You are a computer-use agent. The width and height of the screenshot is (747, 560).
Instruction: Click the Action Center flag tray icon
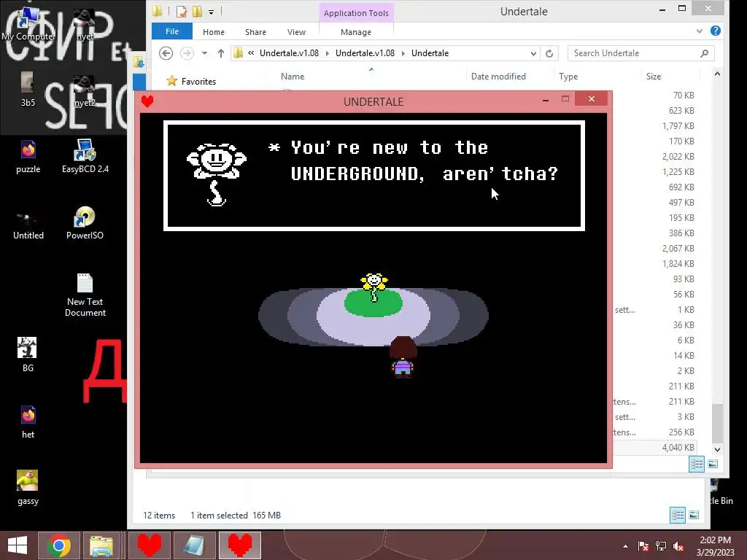(643, 545)
